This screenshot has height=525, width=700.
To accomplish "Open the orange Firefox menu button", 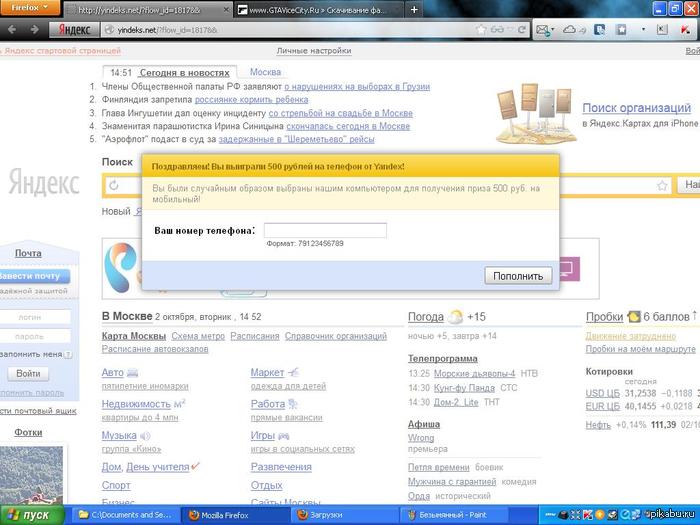I will pos(30,8).
